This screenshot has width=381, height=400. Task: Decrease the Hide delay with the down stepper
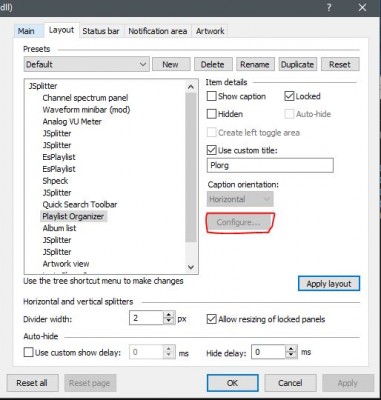click(x=291, y=355)
